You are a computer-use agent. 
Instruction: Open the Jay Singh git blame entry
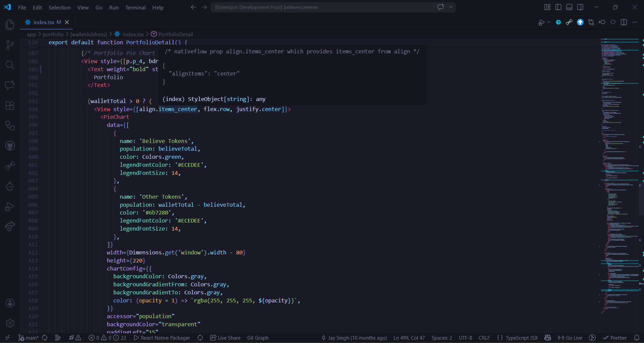[x=354, y=338]
